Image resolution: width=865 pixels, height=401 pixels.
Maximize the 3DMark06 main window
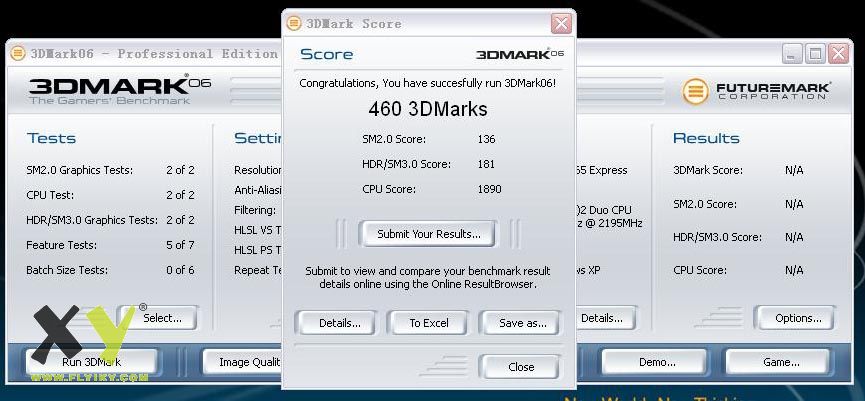coord(815,54)
